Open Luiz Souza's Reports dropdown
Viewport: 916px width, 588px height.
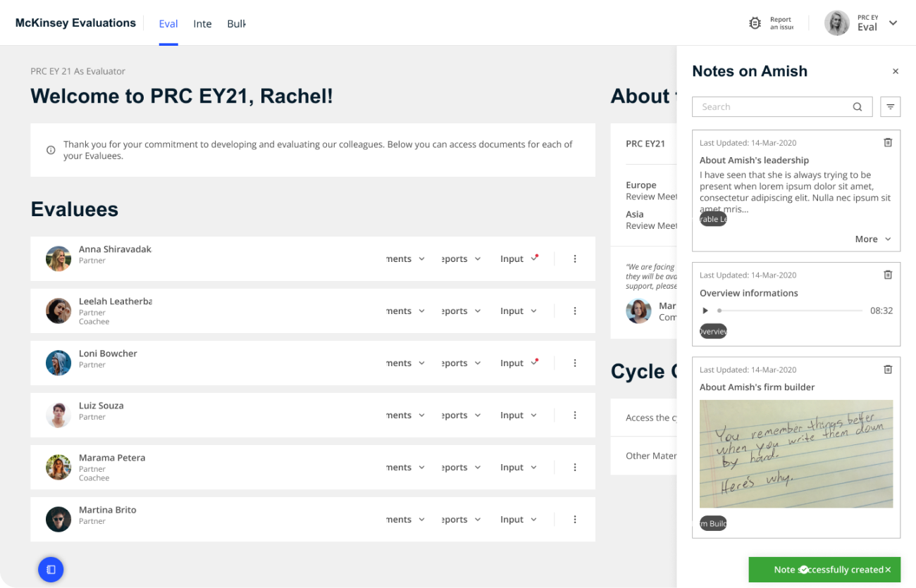pyautogui.click(x=462, y=415)
